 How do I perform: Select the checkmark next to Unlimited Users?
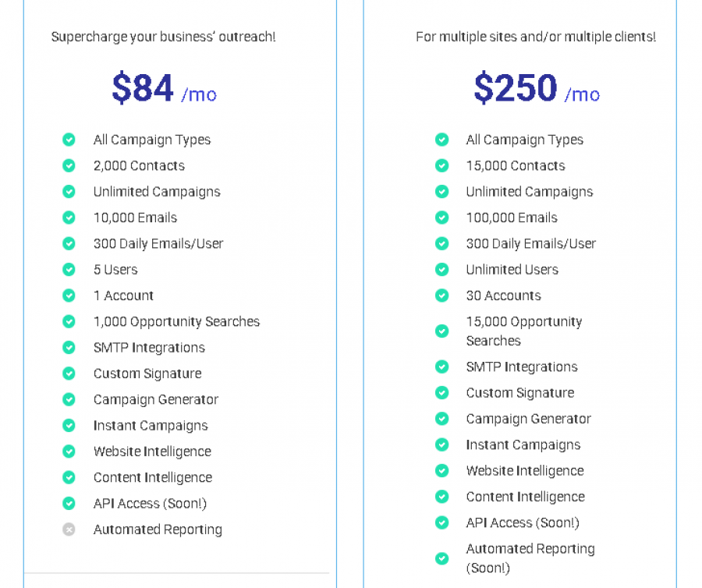441,269
